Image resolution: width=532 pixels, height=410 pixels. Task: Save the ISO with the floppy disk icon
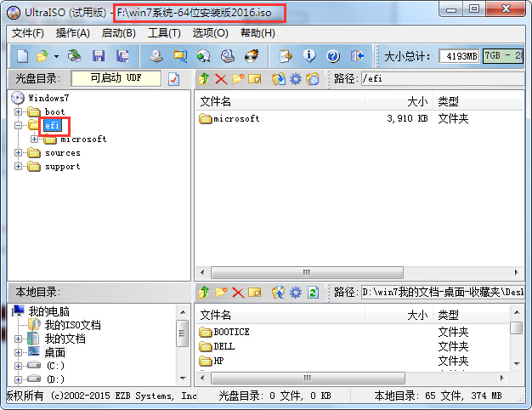coord(99,56)
